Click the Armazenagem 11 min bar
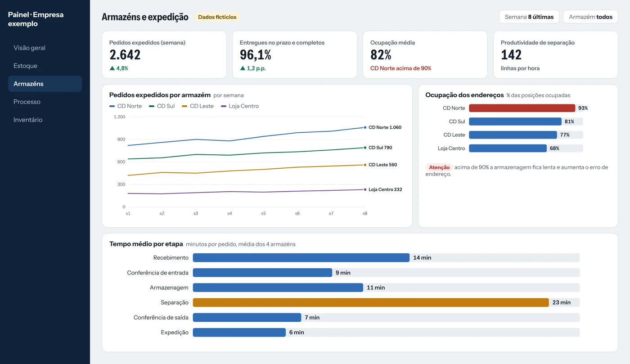Viewport: 630px width, 364px height. click(x=278, y=288)
